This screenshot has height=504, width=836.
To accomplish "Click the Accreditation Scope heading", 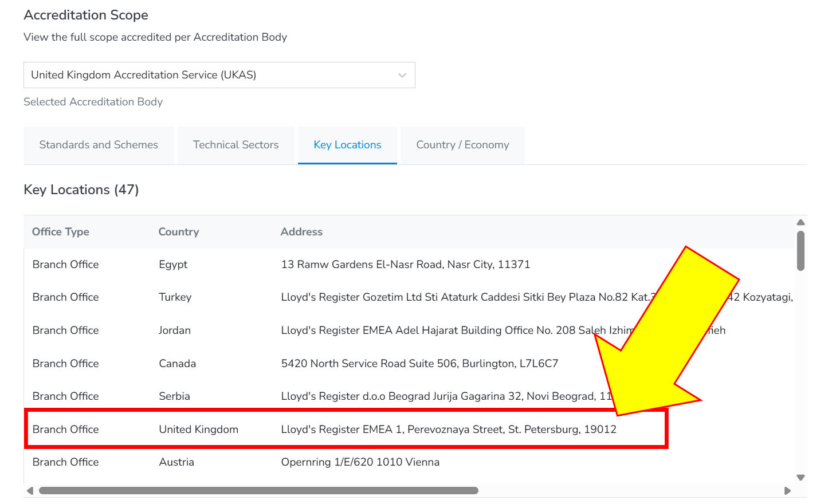I will tap(86, 15).
